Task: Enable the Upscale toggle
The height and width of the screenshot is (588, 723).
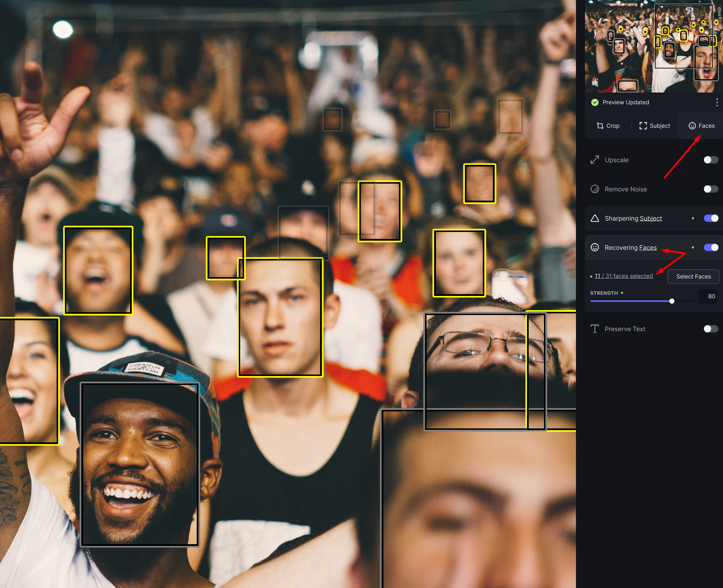Action: [710, 160]
